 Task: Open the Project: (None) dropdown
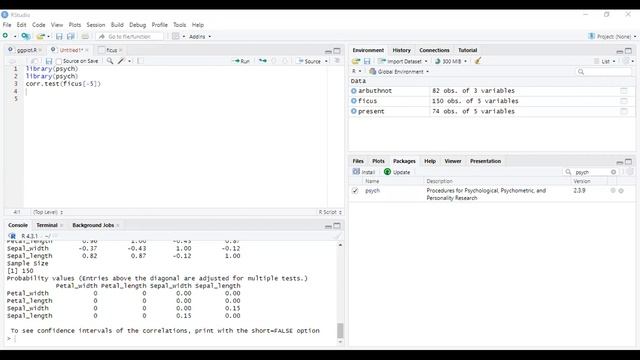[612, 36]
